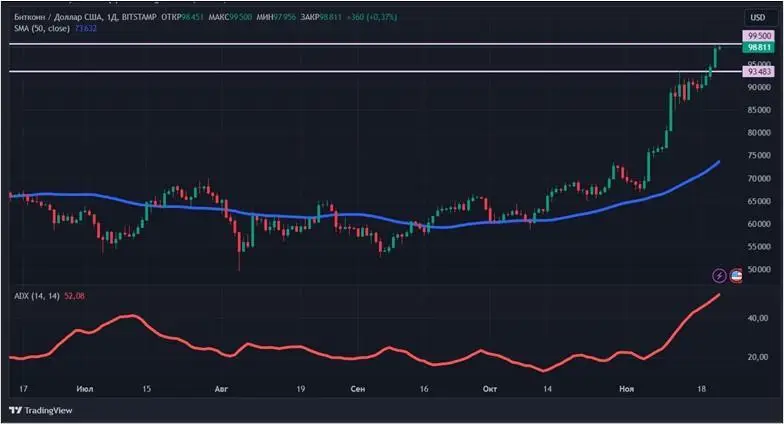Click the 40,00 level on ADX scale
Image resolution: width=784 pixels, height=424 pixels.
pos(757,318)
